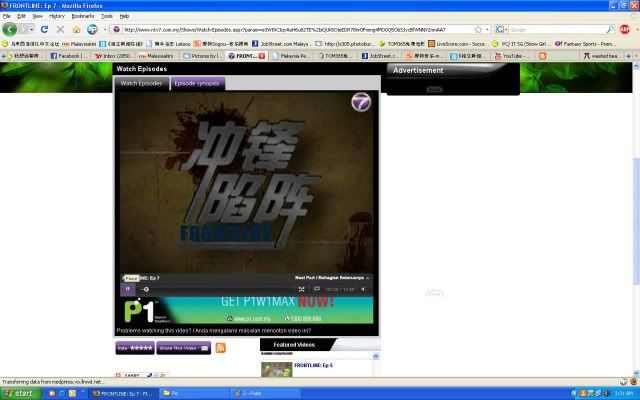Open the JobStreet.com Malaysia bookmark
The width and height of the screenshot is (640, 400).
[282, 44]
